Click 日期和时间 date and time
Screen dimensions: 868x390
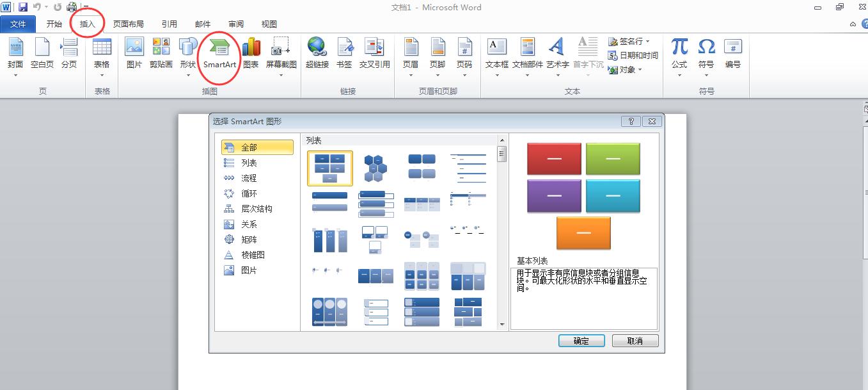(x=633, y=56)
